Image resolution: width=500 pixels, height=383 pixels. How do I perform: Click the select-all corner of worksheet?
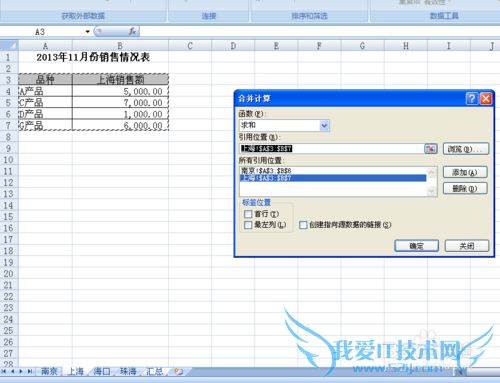(9, 45)
